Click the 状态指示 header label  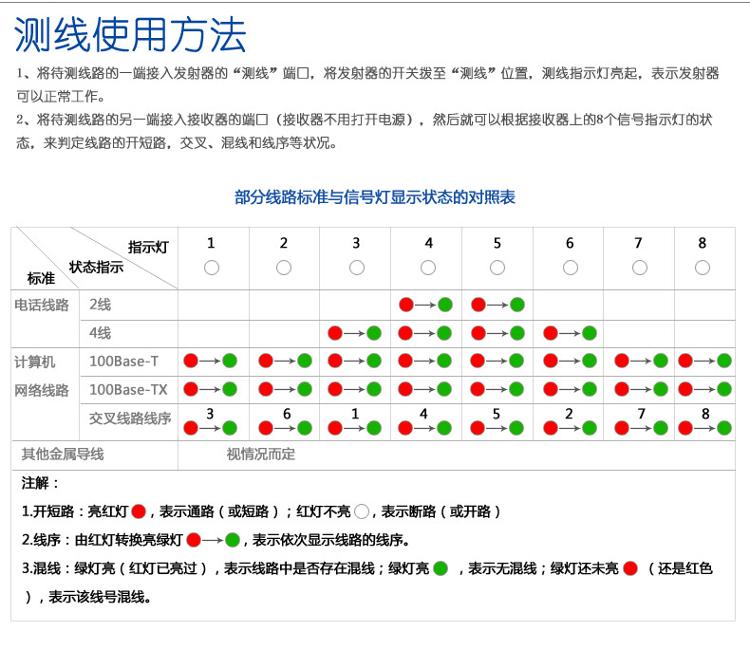tap(96, 267)
